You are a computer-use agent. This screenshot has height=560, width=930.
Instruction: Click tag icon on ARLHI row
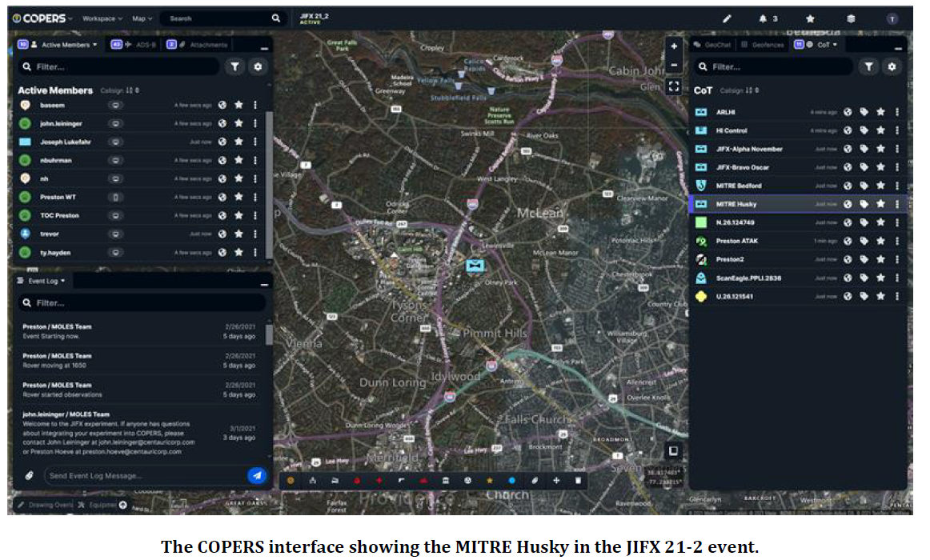point(864,112)
